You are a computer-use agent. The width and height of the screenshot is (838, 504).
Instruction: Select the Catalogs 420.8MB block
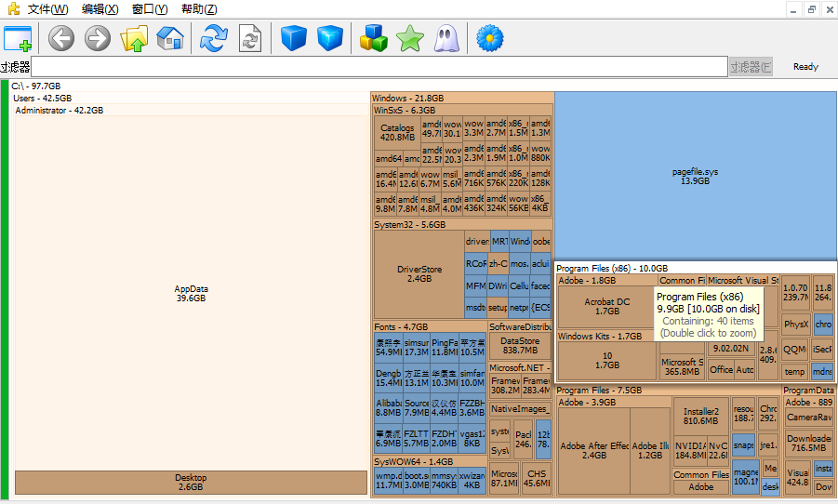397,133
